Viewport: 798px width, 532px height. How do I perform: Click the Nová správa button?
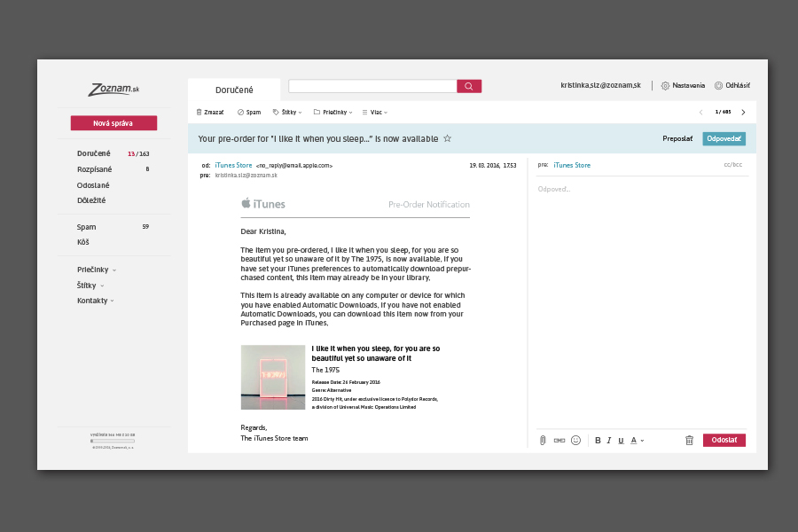click(113, 123)
